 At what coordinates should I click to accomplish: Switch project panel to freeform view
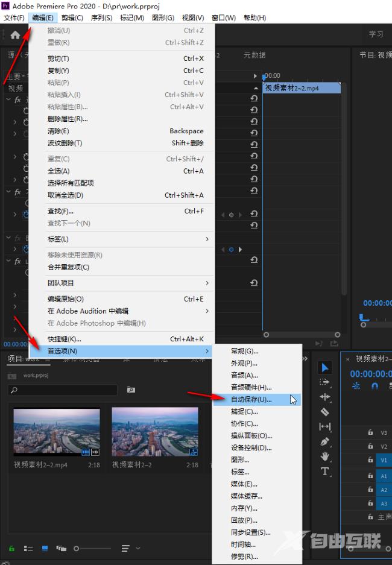pos(62,549)
